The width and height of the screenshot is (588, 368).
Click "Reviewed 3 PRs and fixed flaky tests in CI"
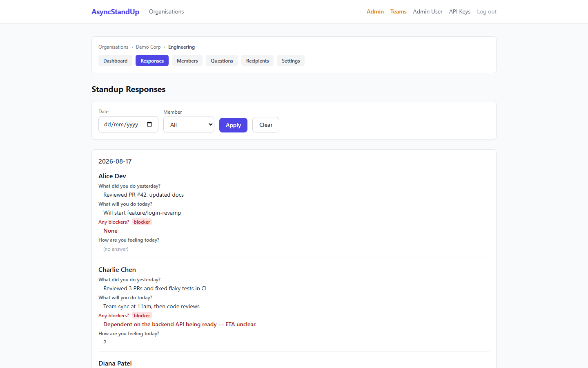click(155, 289)
